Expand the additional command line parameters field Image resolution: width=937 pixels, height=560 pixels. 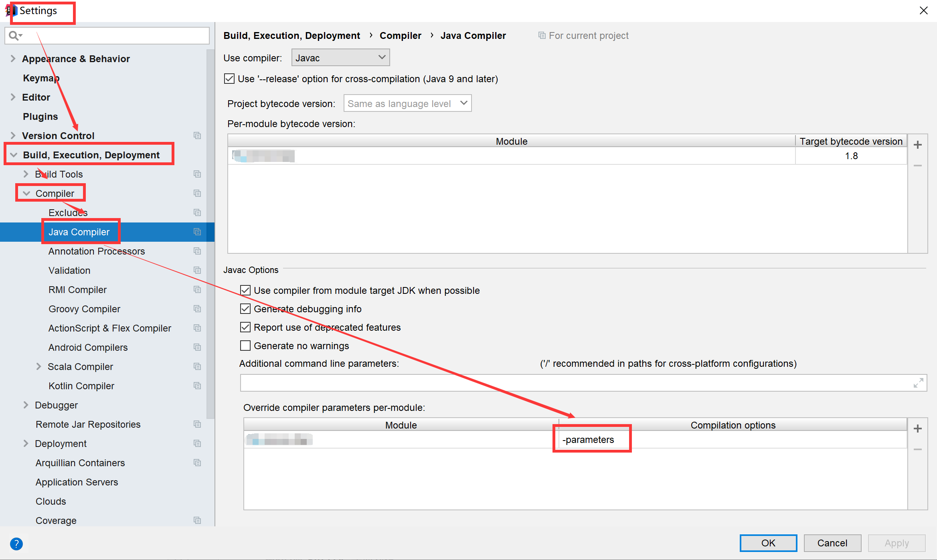pos(918,383)
